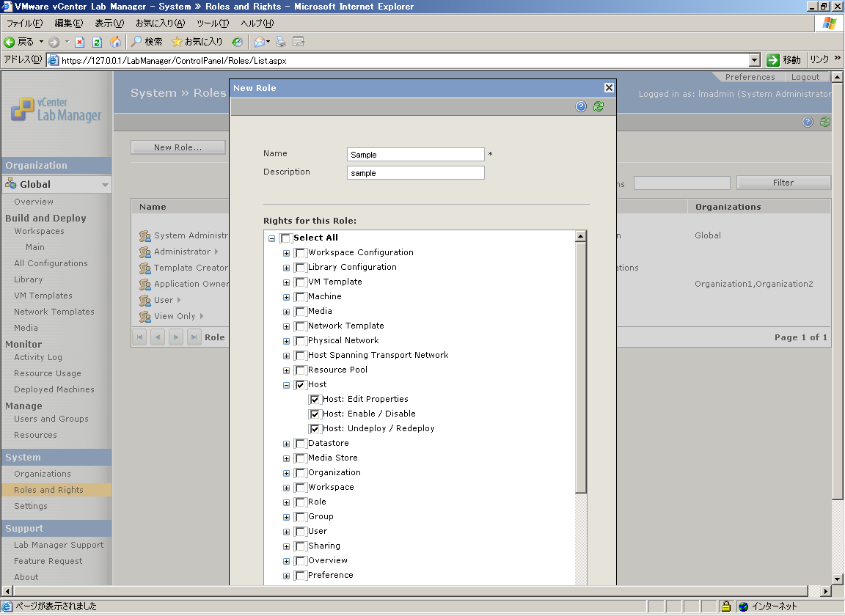Viewport: 845px width, 616px height.
Task: Click the IE Mail icon
Action: point(260,42)
